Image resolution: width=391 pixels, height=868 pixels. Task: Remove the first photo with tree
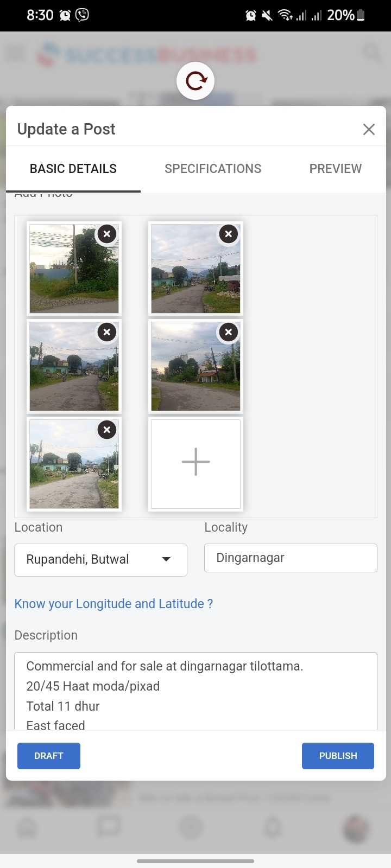click(107, 234)
